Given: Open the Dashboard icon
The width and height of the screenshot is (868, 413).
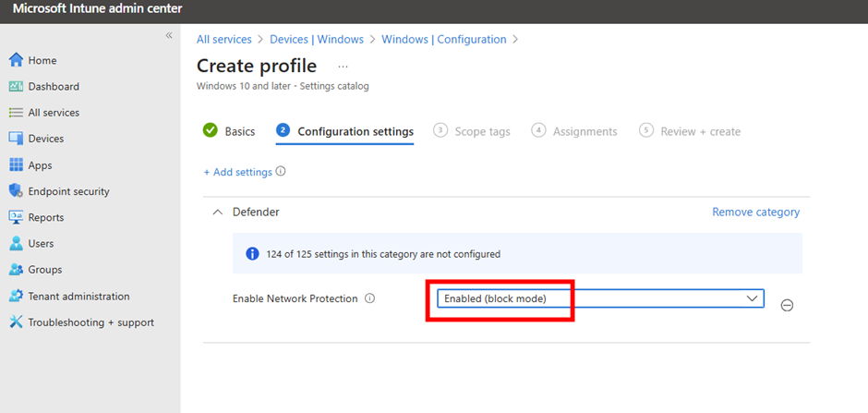Looking at the screenshot, I should coord(16,86).
